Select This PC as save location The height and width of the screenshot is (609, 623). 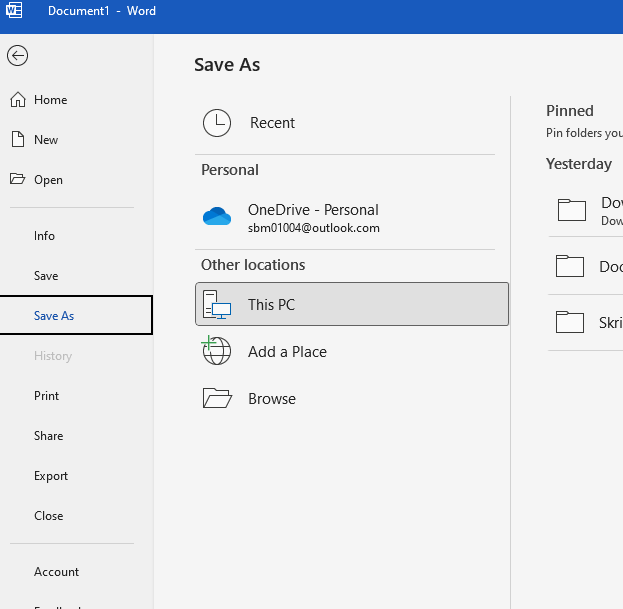352,304
